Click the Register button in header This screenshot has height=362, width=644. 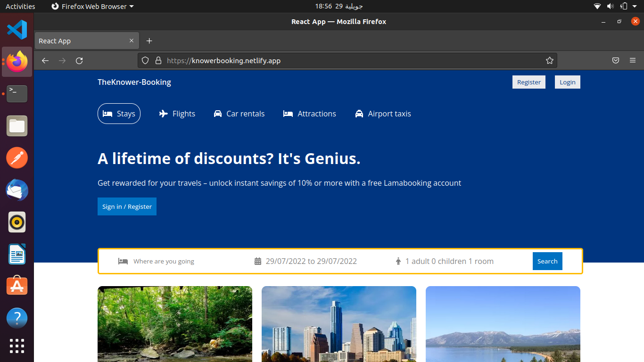[528, 82]
